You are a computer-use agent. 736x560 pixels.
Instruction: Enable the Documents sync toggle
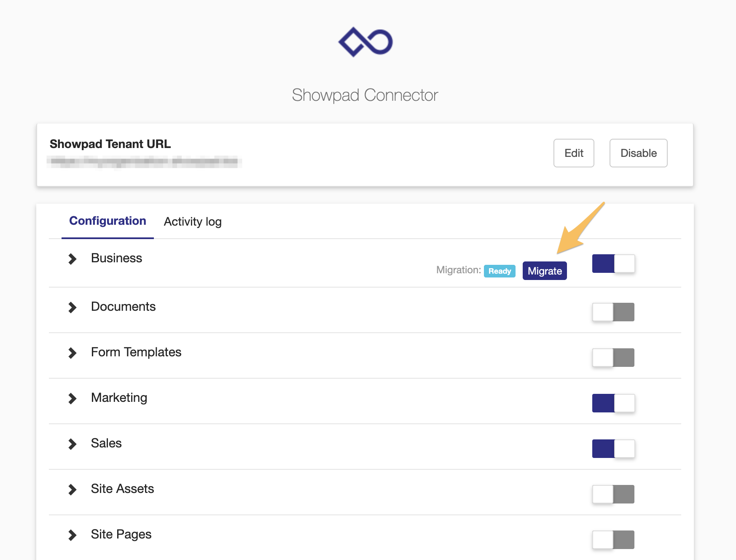click(x=613, y=312)
